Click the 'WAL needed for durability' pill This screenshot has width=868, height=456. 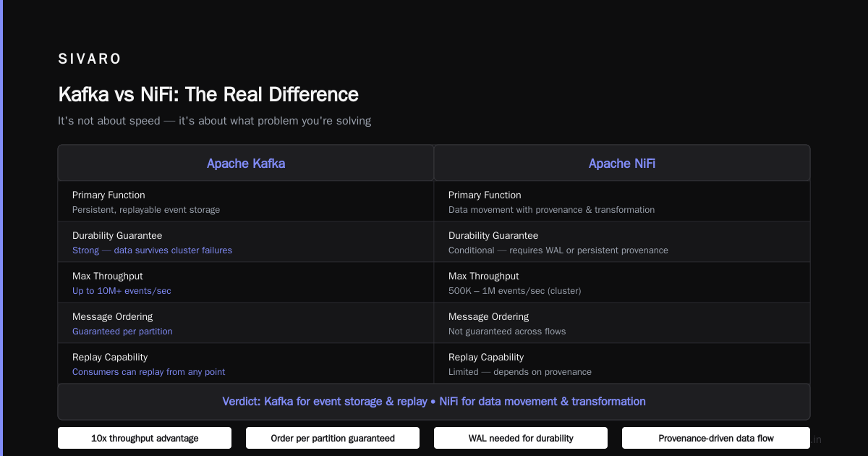click(x=521, y=438)
